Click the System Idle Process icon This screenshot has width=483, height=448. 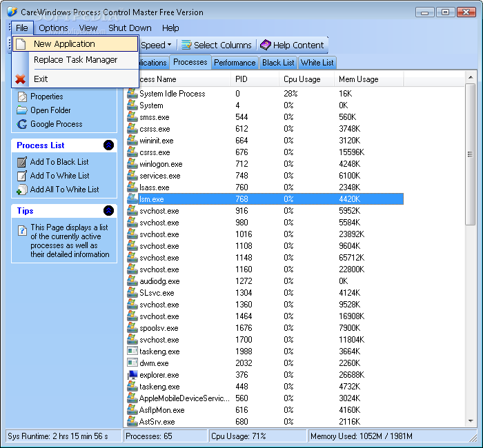[132, 93]
